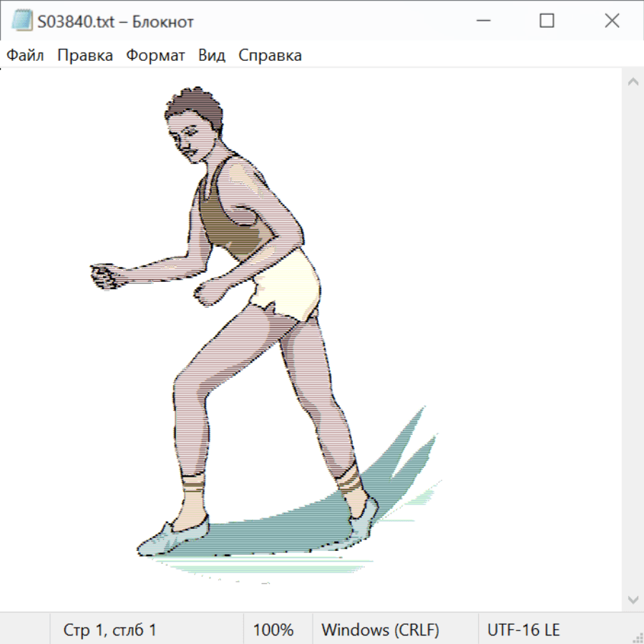Click the resize grip in the bottom-right corner
This screenshot has height=644, width=644.
pos(638,638)
